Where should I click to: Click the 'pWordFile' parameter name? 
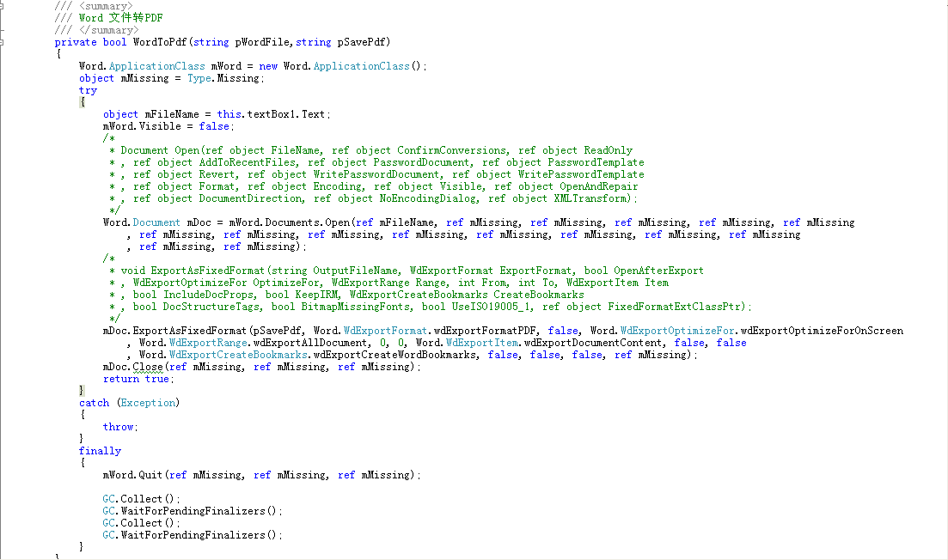pos(264,42)
